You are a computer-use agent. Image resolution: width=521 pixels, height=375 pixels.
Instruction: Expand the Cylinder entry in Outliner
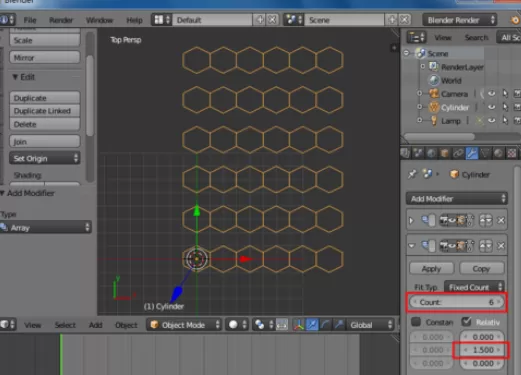[420, 107]
